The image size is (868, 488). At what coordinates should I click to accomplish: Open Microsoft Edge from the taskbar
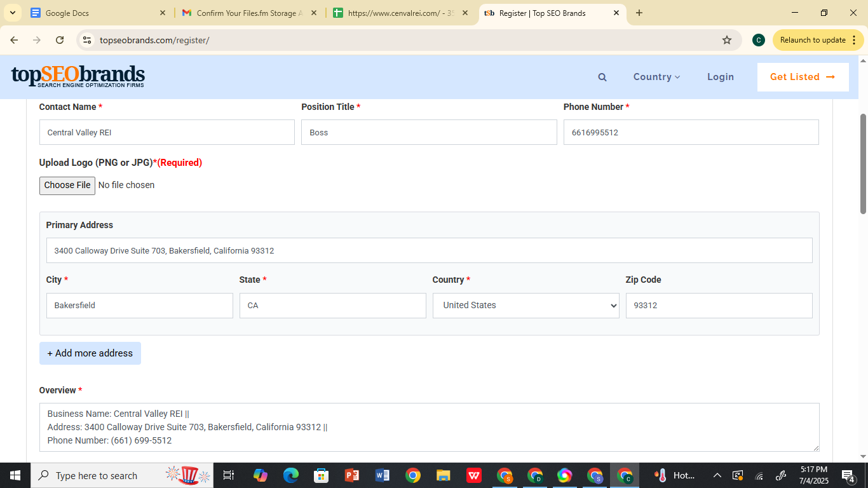coord(290,475)
